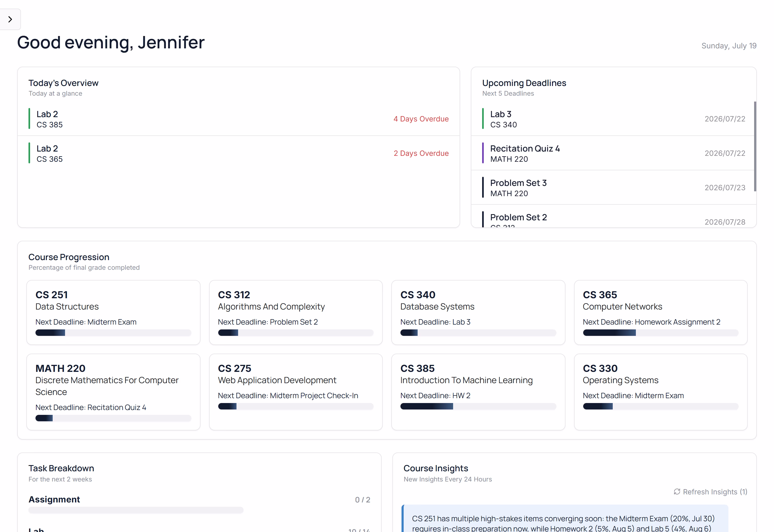Select Problem Set 2 deadline row
774x532 pixels.
pos(613,217)
